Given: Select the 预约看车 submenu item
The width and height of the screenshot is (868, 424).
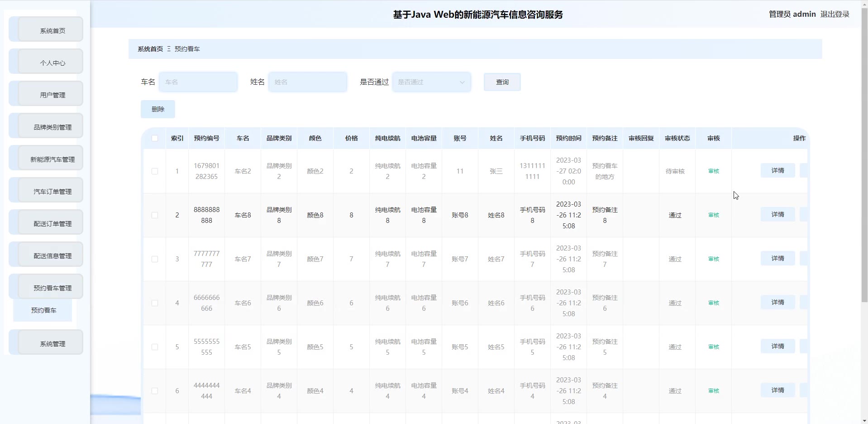Looking at the screenshot, I should 43,310.
